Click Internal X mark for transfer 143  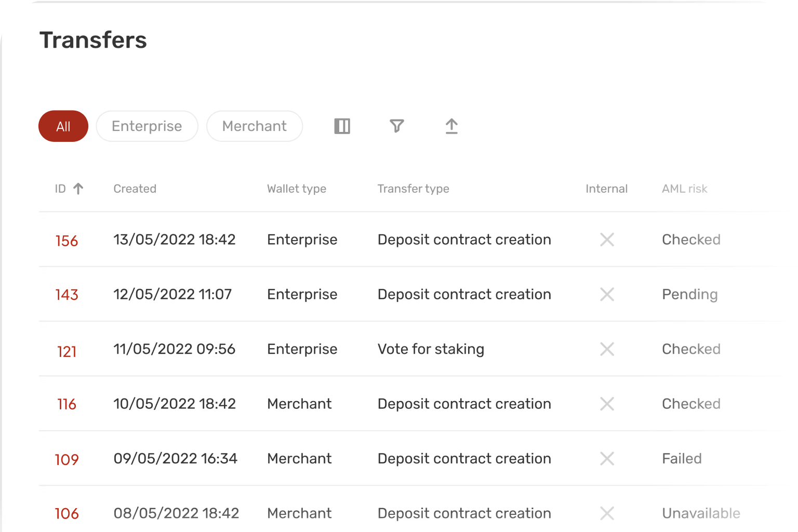coord(607,295)
